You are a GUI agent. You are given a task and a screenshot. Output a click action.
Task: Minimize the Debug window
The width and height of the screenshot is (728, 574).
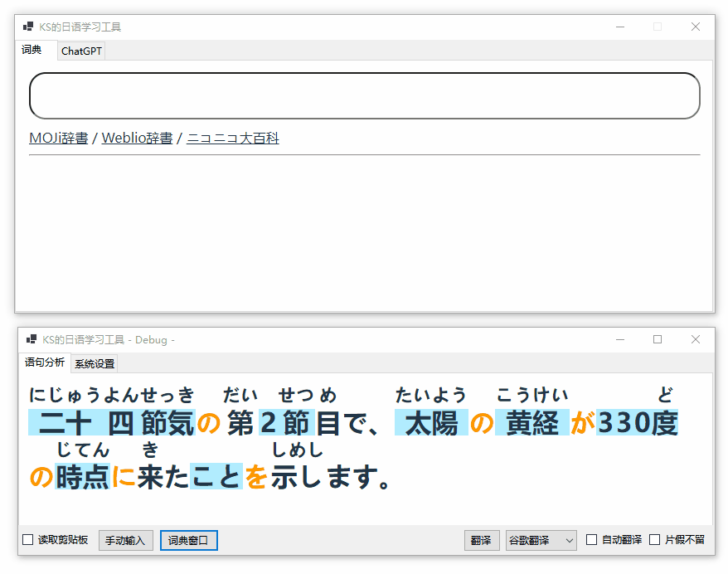[x=619, y=339]
